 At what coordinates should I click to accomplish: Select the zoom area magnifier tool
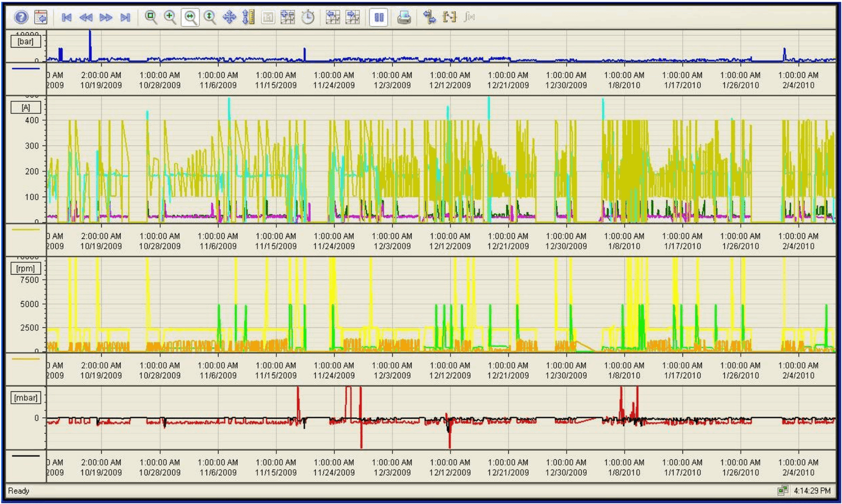[151, 17]
